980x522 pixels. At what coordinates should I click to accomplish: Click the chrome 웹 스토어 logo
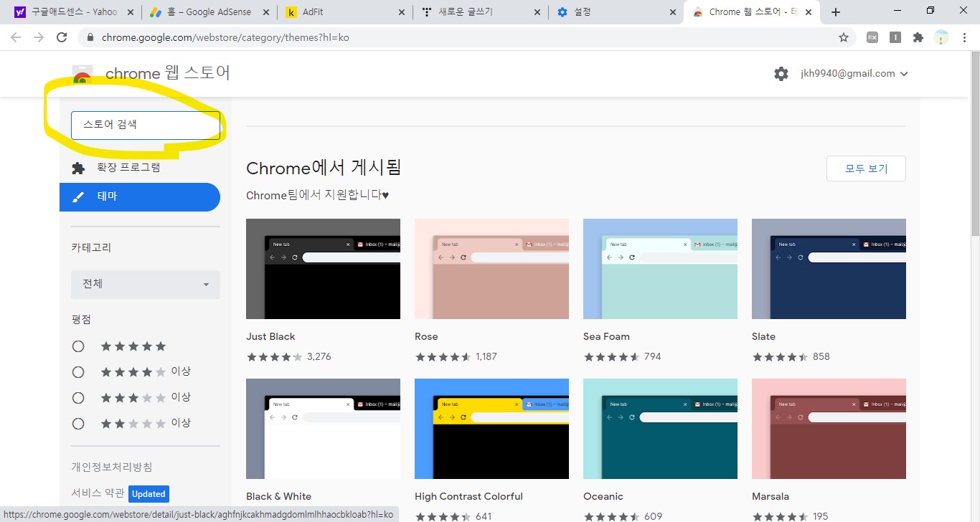pyautogui.click(x=151, y=73)
